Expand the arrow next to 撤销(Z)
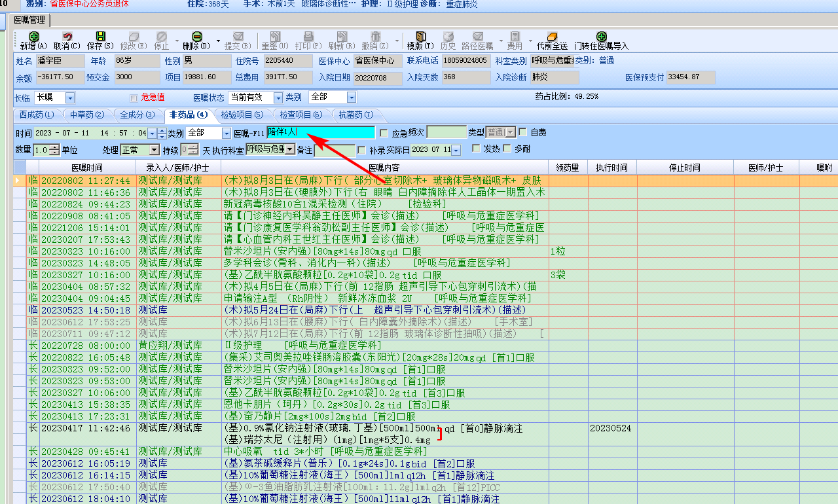 tap(395, 41)
